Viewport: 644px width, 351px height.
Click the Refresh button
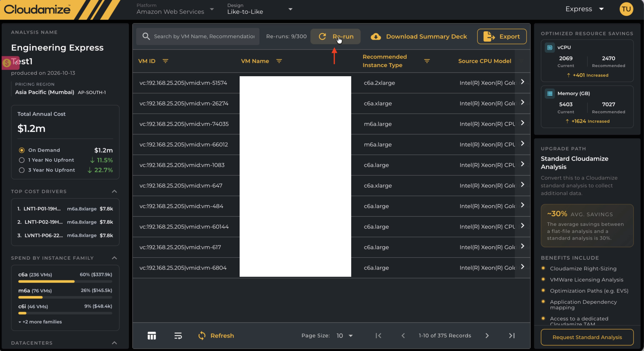coord(216,335)
